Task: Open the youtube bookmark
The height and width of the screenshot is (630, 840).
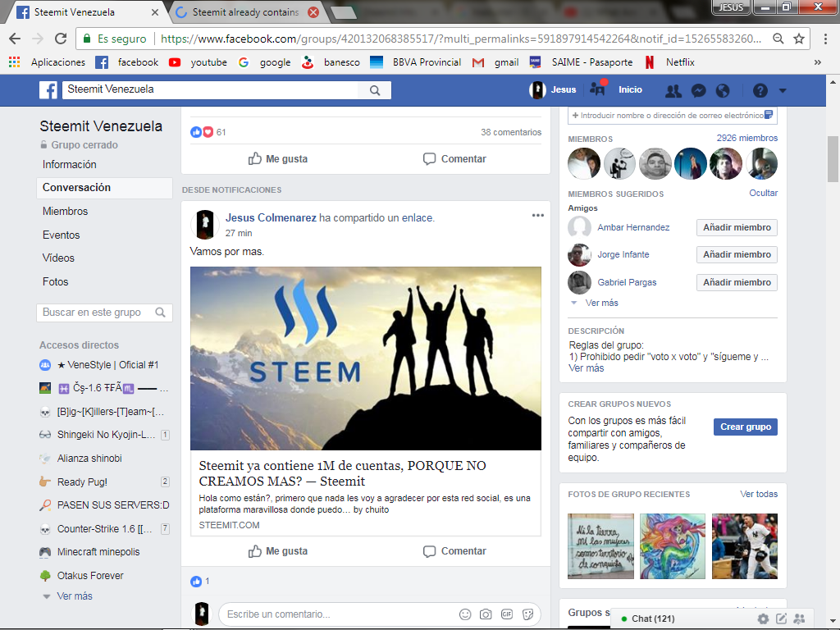Action: pyautogui.click(x=198, y=62)
